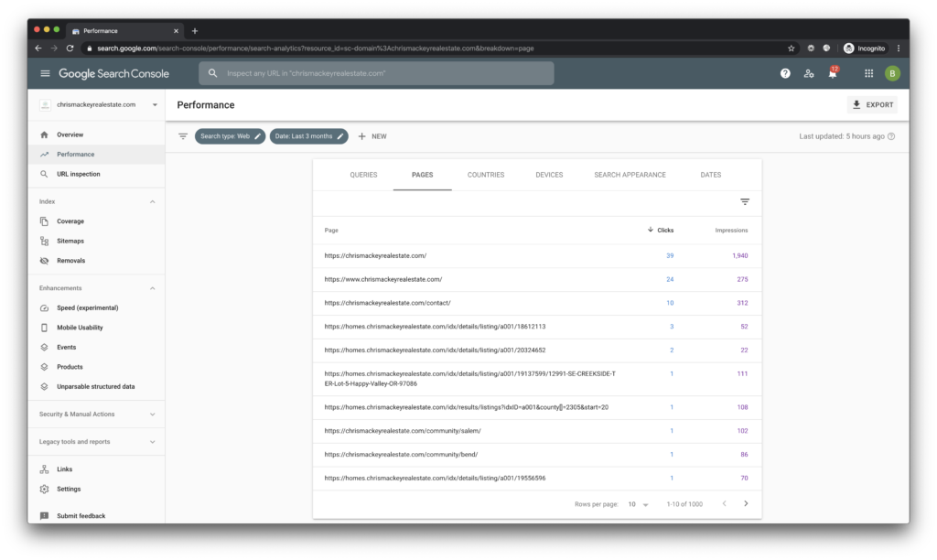Switch to the Devices tab
Viewport: 937px width, 560px height.
pyautogui.click(x=549, y=175)
